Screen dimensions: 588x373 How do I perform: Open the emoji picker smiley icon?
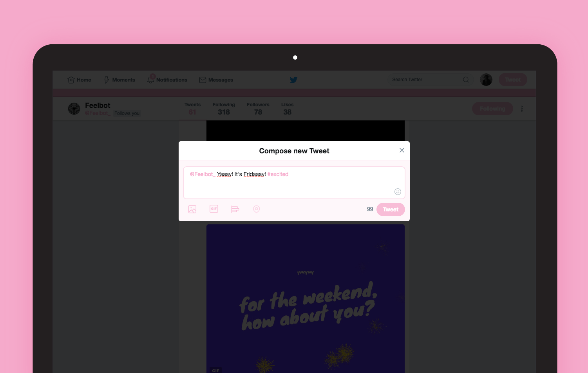point(398,192)
